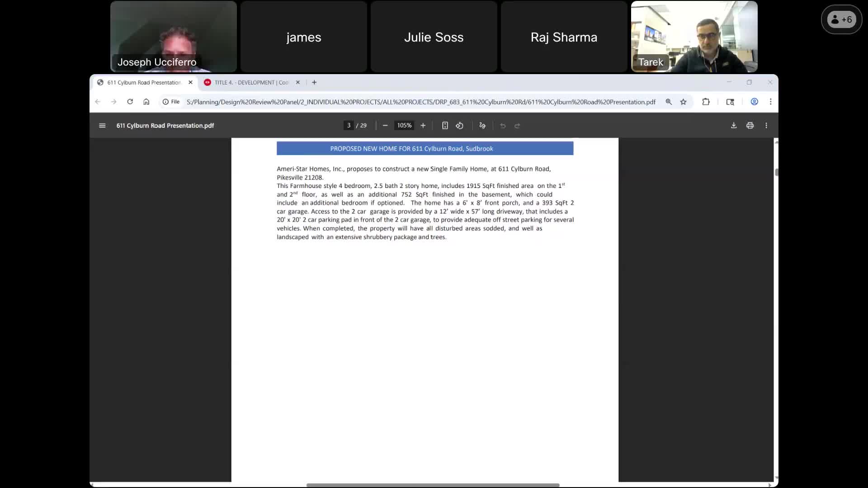868x488 pixels.
Task: Select the 611 Cylburn Road Presentation tab
Action: pyautogui.click(x=144, y=82)
